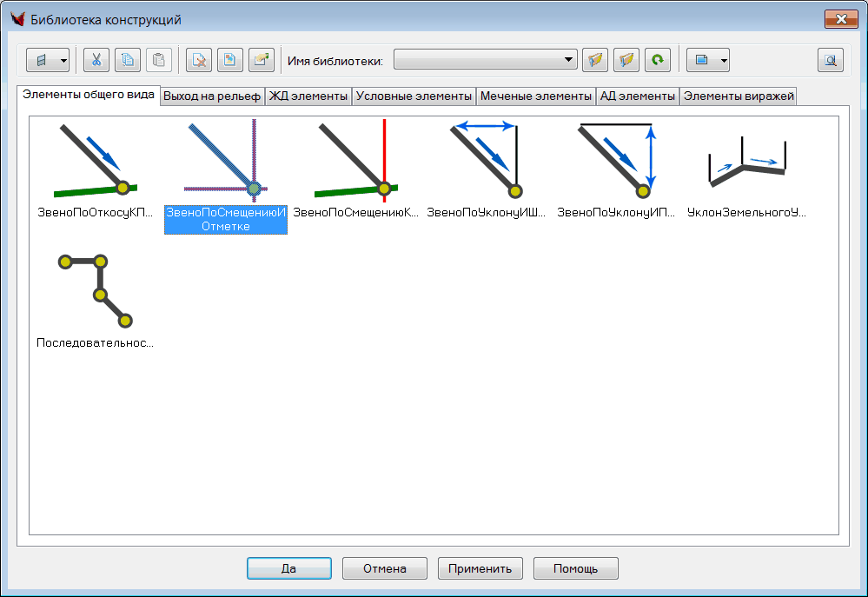
Task: Click the Paste clipboard icon
Action: tap(158, 60)
